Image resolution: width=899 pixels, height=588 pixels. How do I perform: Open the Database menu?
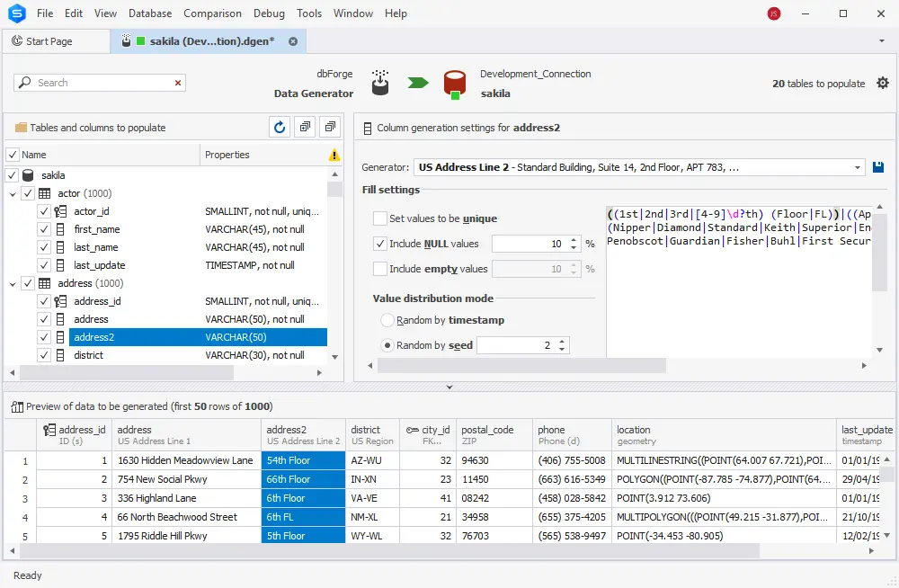click(x=149, y=13)
